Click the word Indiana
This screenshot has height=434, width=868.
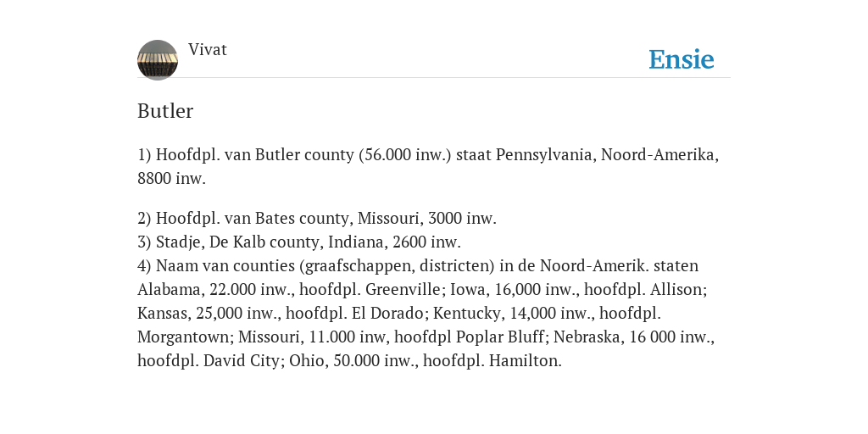358,242
